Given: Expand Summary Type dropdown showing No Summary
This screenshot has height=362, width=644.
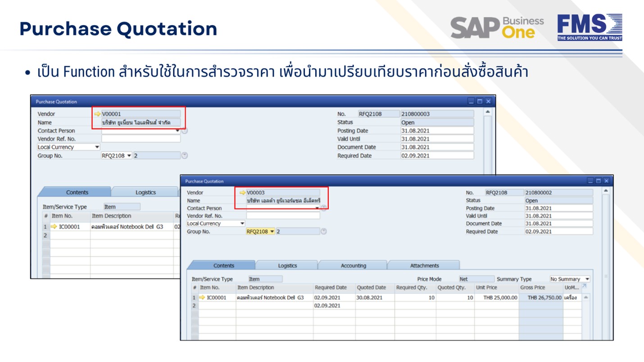Looking at the screenshot, I should (587, 279).
